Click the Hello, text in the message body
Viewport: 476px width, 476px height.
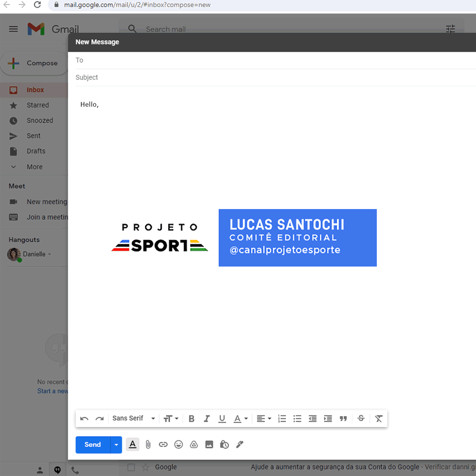coord(89,104)
